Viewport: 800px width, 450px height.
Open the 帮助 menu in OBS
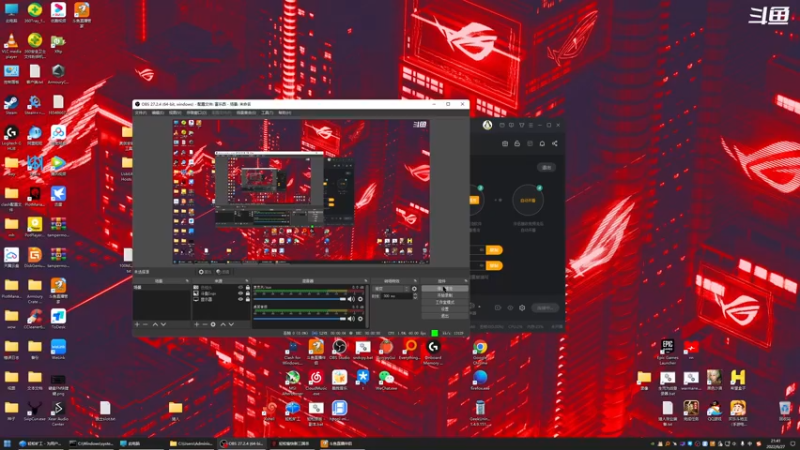[x=285, y=113]
